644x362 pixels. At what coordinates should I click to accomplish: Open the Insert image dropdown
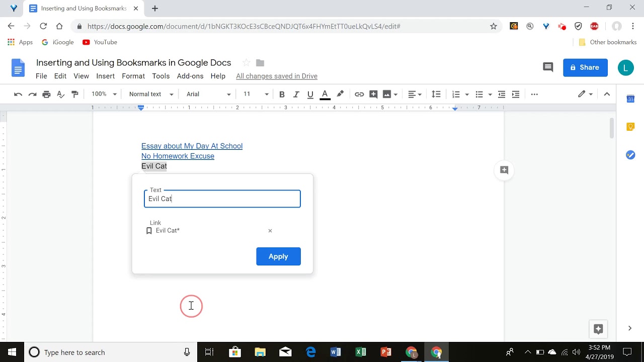coord(395,94)
